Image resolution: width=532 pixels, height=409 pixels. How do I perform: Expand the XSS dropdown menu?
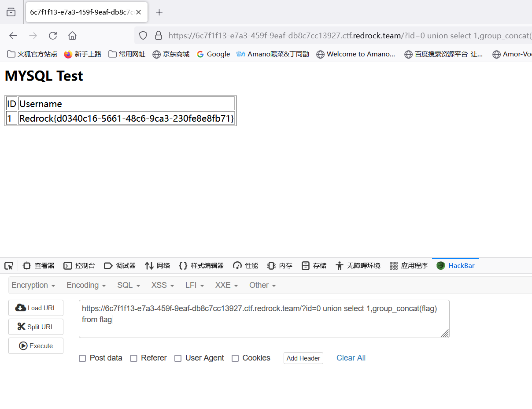[163, 285]
